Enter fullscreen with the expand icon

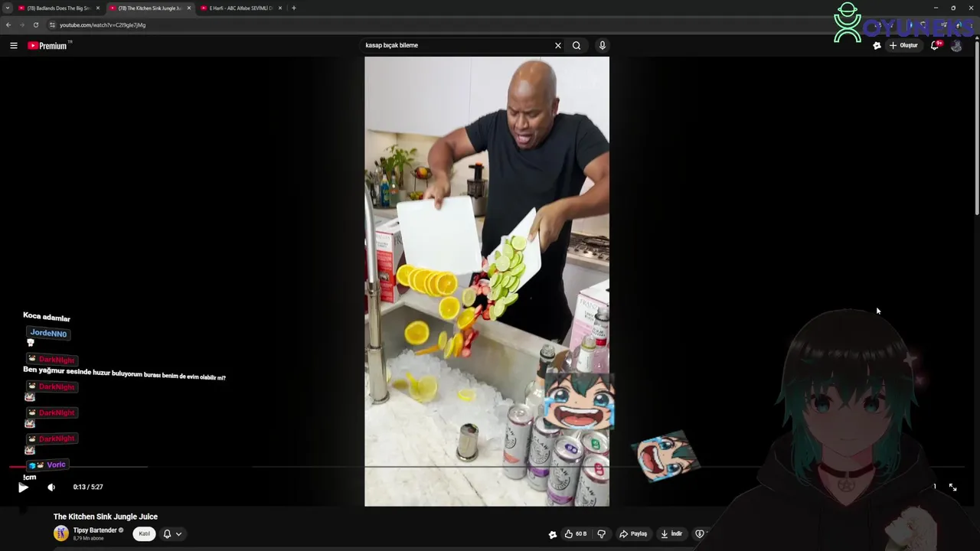click(x=952, y=487)
